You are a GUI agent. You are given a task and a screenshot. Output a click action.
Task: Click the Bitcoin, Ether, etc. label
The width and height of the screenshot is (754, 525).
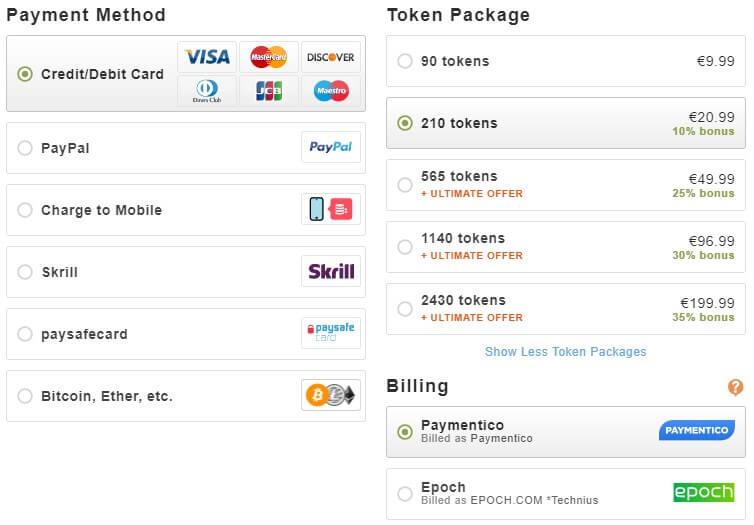point(107,396)
